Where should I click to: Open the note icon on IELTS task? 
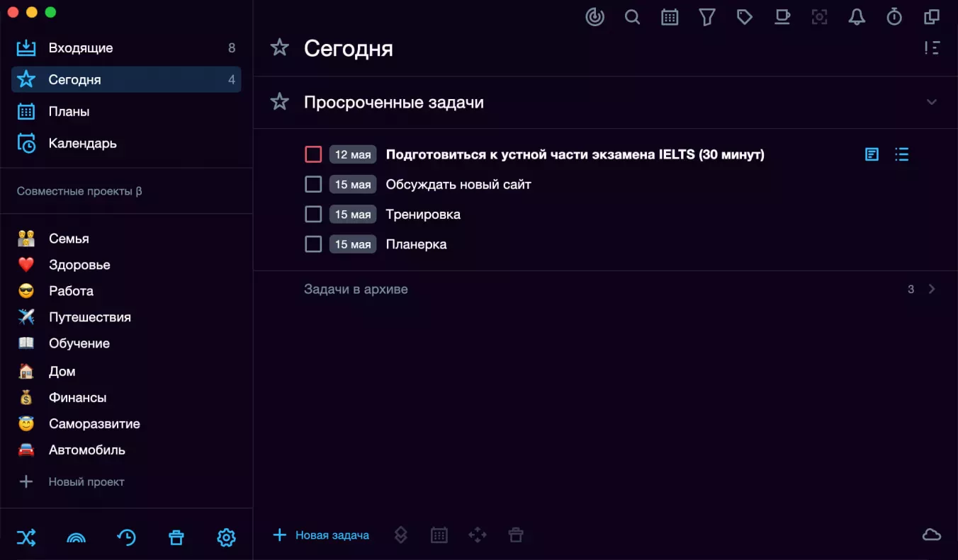pyautogui.click(x=872, y=154)
